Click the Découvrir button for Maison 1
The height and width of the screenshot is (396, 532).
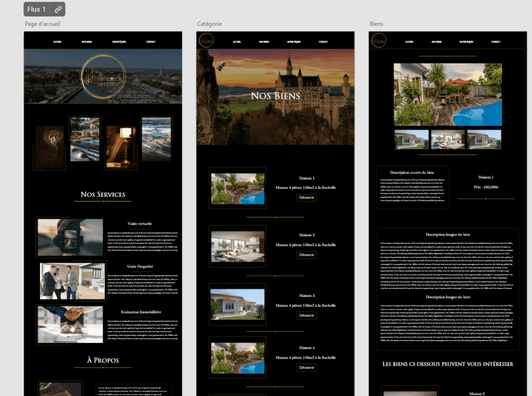point(307,197)
